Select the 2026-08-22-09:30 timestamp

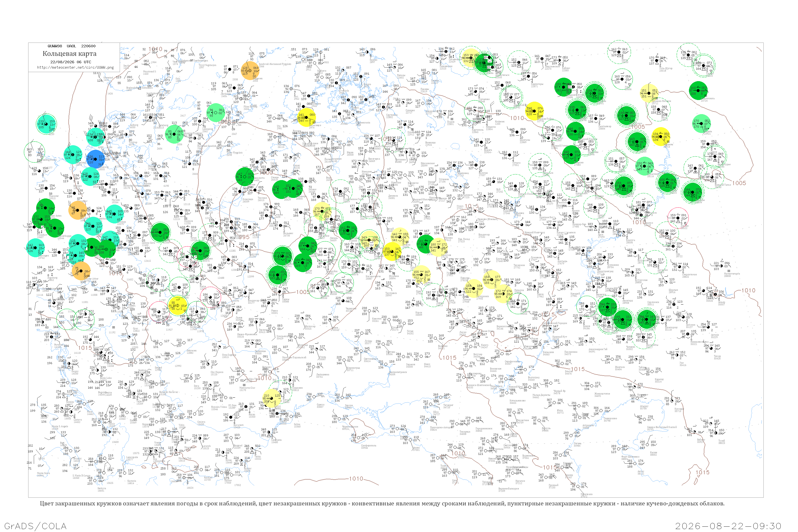coord(728,526)
